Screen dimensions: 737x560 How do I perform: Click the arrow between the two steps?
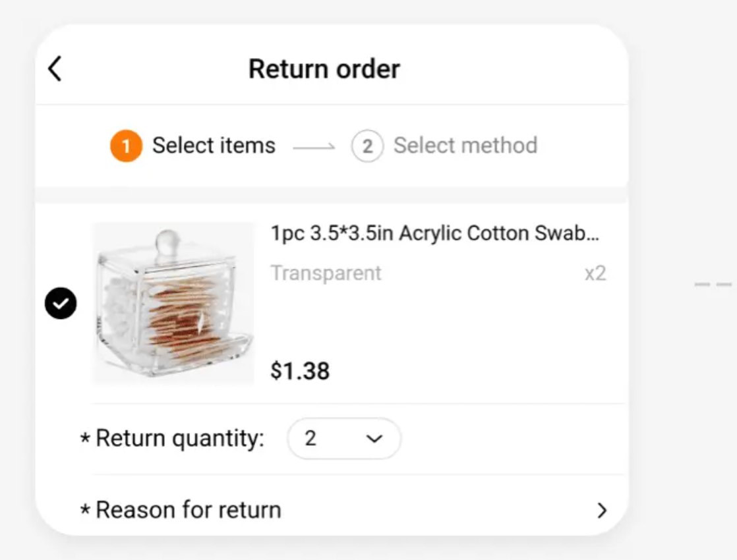point(314,147)
